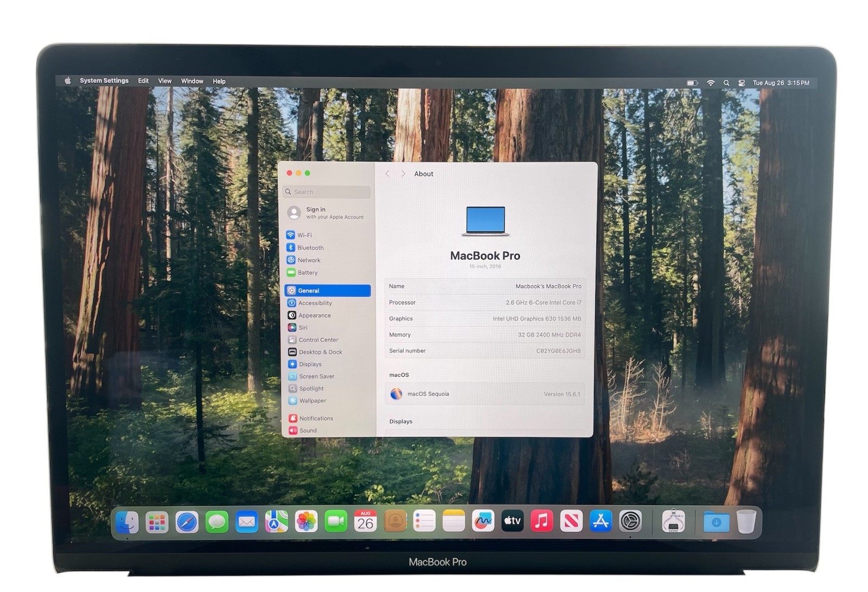Open Mail from the Dock
This screenshot has height=592, width=868.
[247, 522]
